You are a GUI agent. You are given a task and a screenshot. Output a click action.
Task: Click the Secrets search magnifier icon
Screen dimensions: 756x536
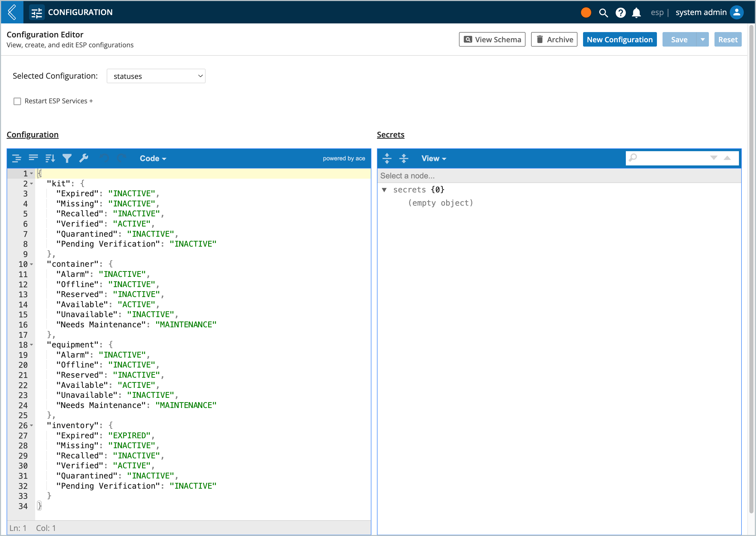633,158
